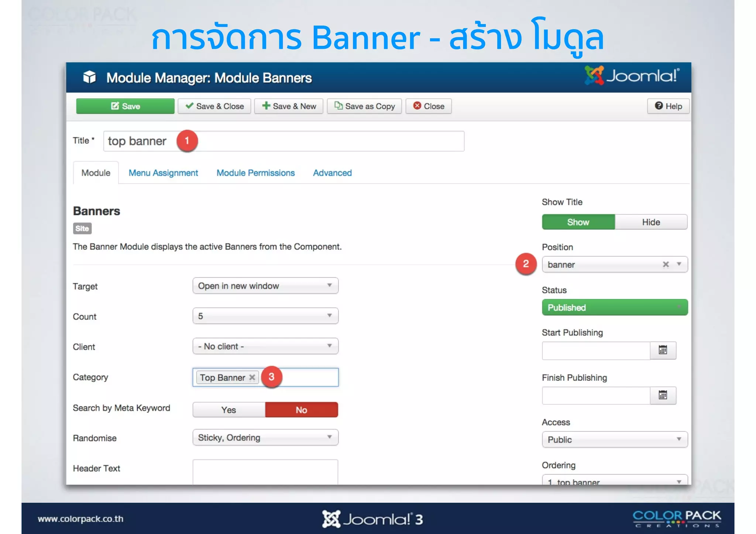Viewport: 756px width, 534px height.
Task: Open the Access dropdown showing Public
Action: 615,440
